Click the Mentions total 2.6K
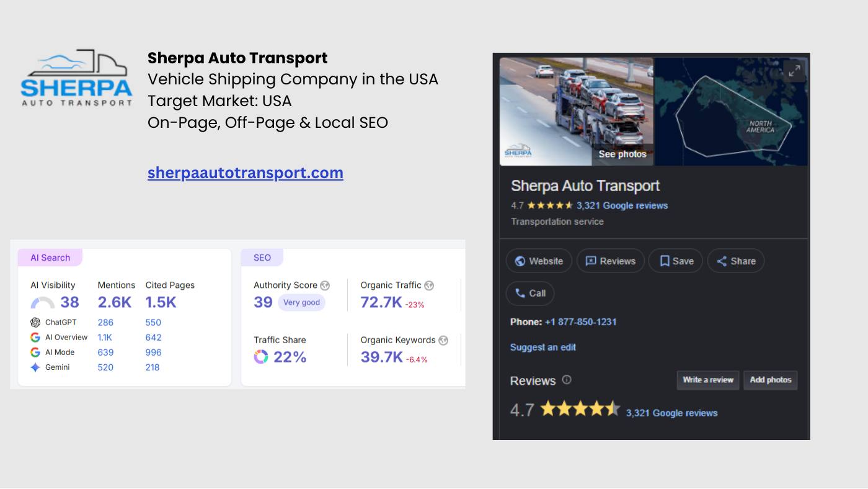The image size is (868, 489). coord(115,302)
